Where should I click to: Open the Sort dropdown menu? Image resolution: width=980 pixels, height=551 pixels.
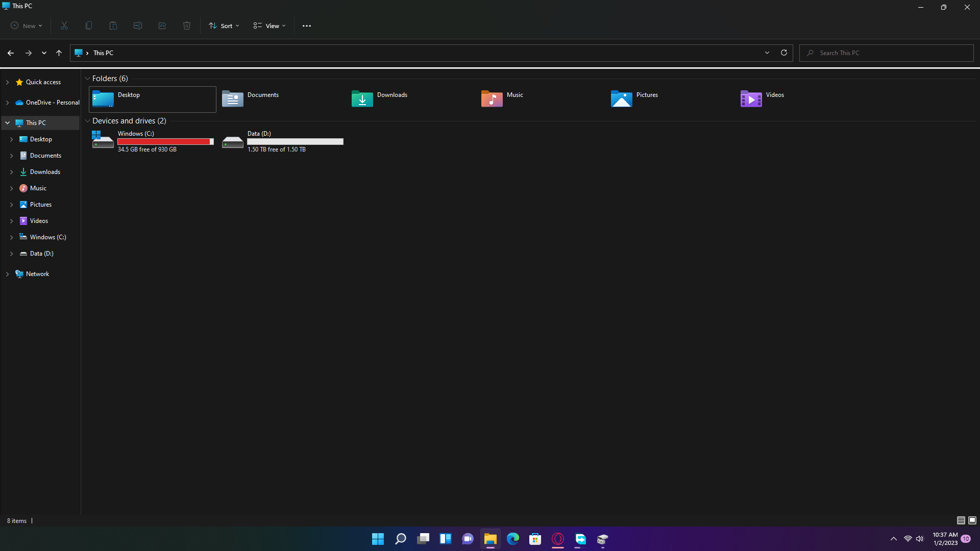(x=224, y=26)
